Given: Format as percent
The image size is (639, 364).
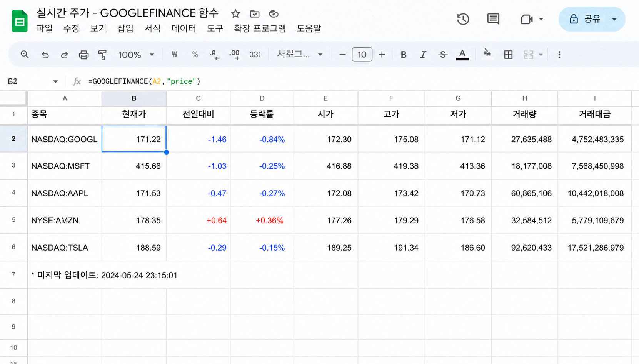Looking at the screenshot, I should pyautogui.click(x=195, y=55).
